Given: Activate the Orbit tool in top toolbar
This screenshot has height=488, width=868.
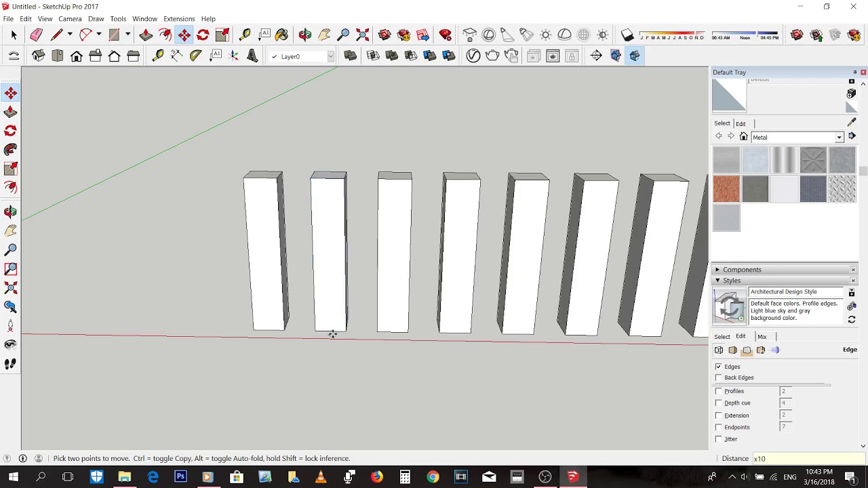Looking at the screenshot, I should 305,35.
